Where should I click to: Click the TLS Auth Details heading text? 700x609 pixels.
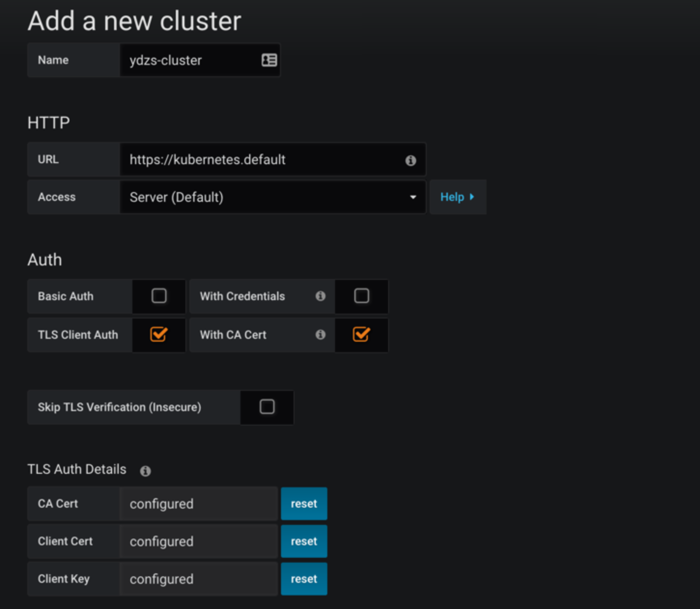click(x=77, y=469)
